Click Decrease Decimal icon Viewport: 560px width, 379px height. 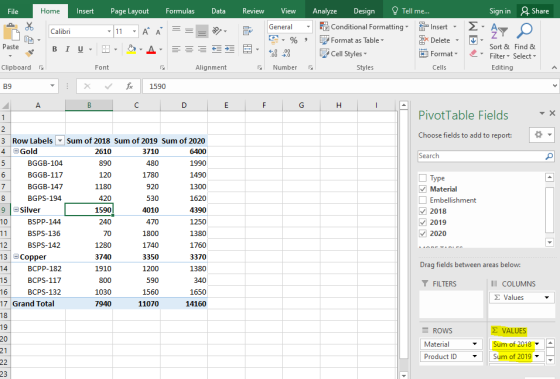[x=286, y=53]
